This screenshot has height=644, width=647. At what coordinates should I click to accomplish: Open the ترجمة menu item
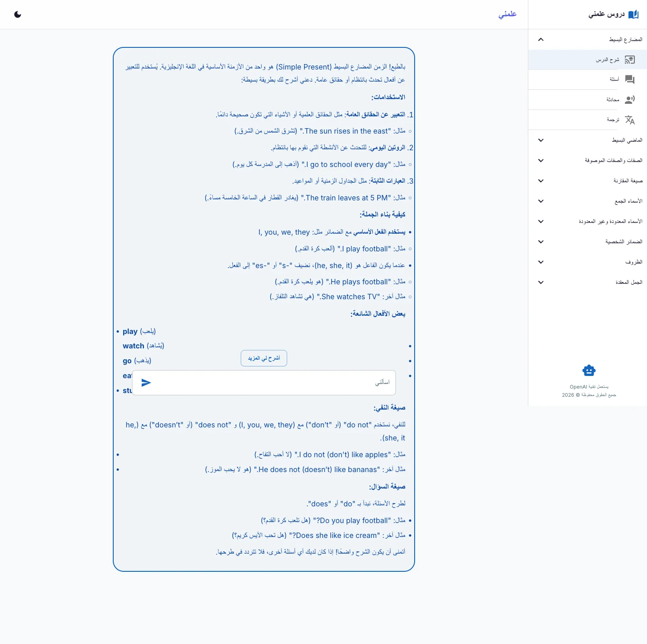point(587,120)
